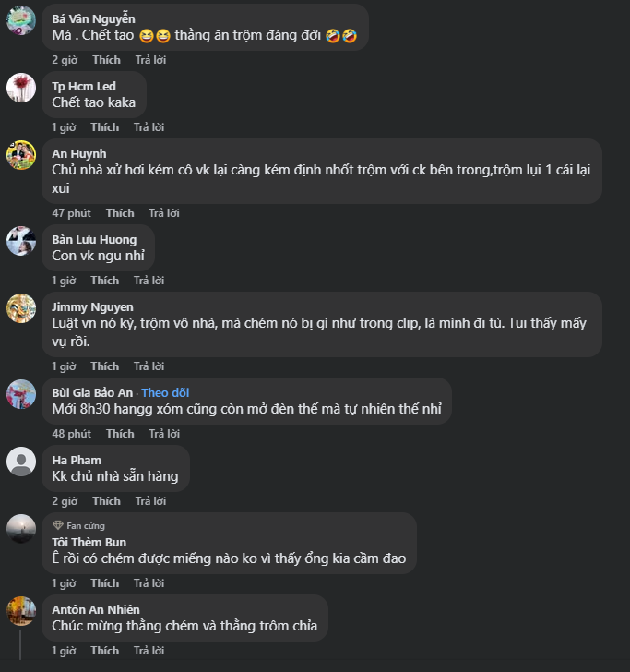Like Bá Văn Nguyễn's comment
The image size is (630, 672).
coord(106,60)
